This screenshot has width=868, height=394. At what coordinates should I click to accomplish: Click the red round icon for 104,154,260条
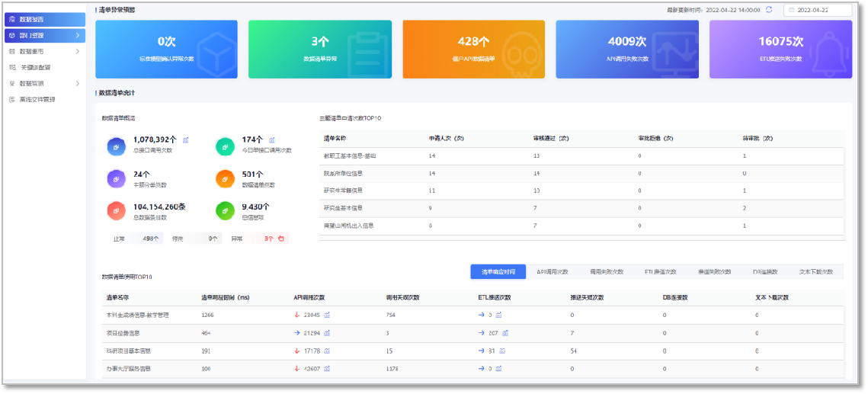click(x=116, y=211)
